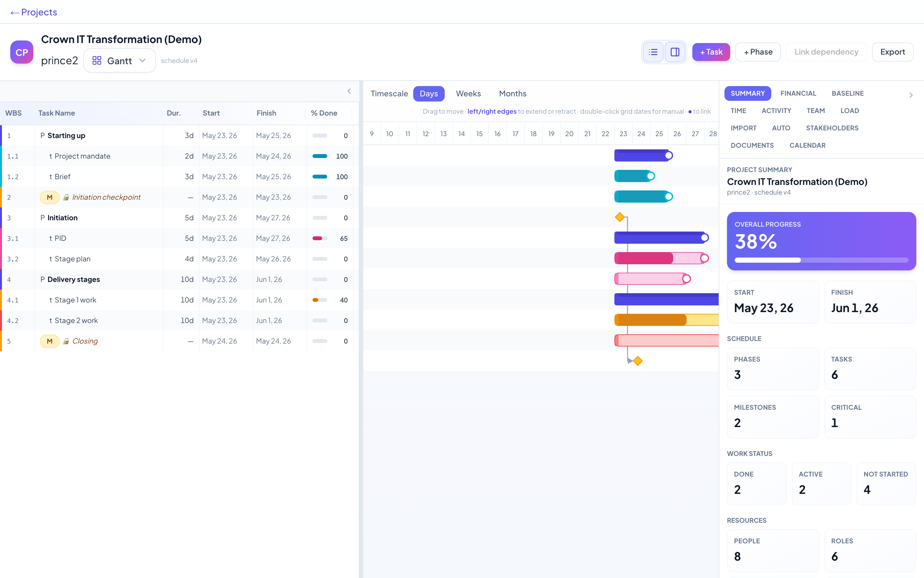
Task: Switch to list view icon
Action: [x=653, y=52]
